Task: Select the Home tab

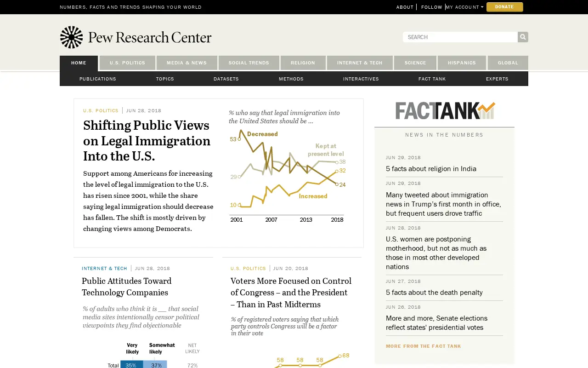Action: point(79,63)
